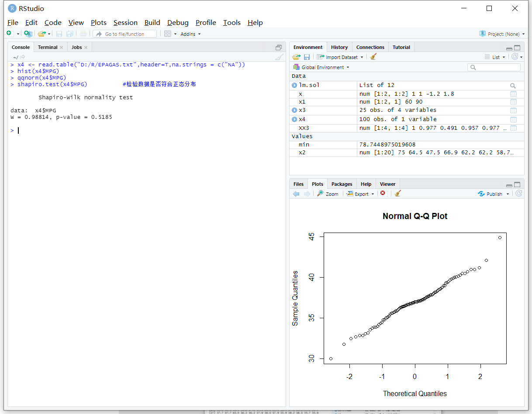Expand the lm.sol object

294,85
